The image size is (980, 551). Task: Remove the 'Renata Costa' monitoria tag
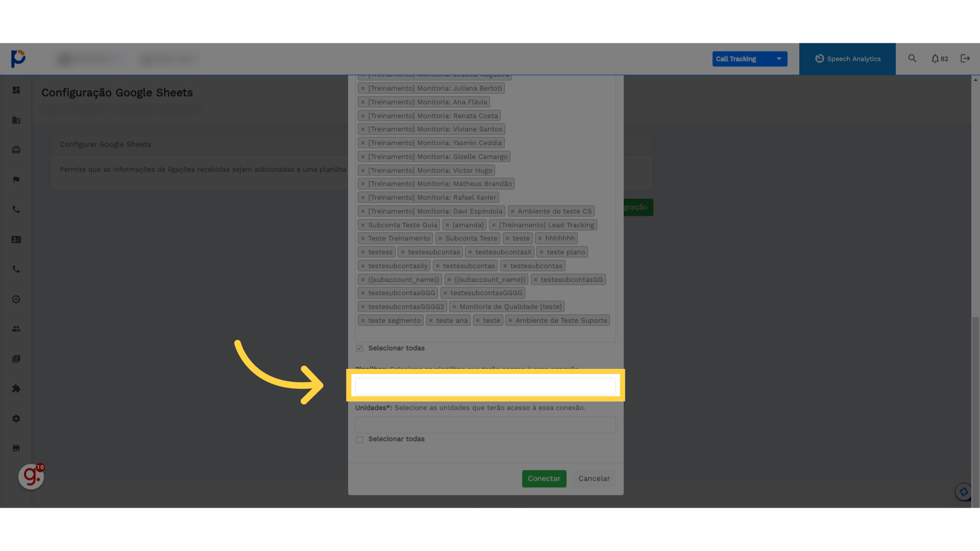pyautogui.click(x=363, y=116)
